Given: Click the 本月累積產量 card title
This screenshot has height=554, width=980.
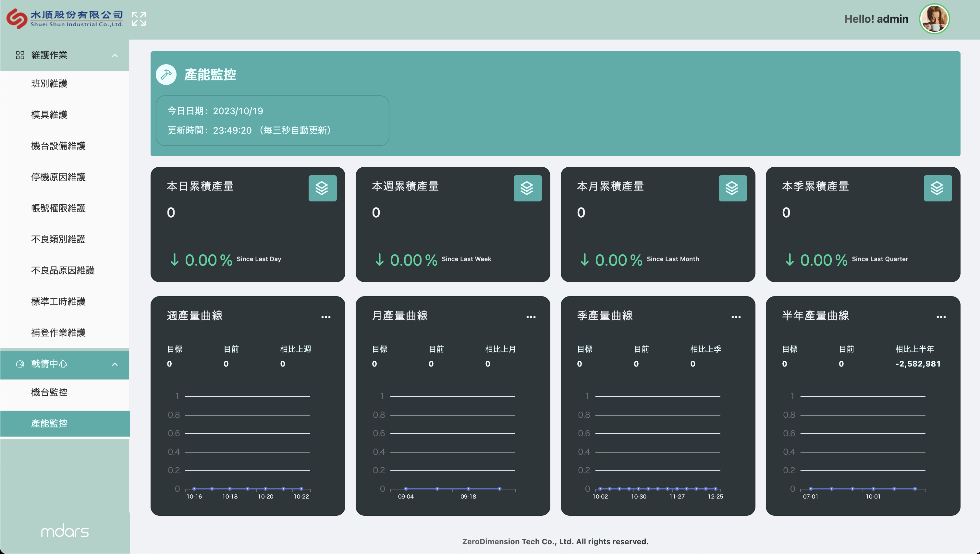Looking at the screenshot, I should 610,187.
